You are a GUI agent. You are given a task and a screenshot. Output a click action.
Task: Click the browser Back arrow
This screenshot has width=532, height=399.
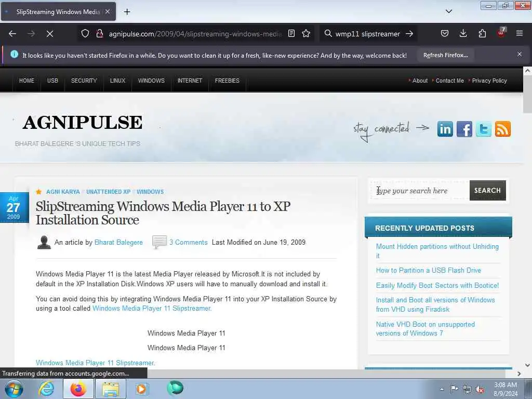(12, 34)
